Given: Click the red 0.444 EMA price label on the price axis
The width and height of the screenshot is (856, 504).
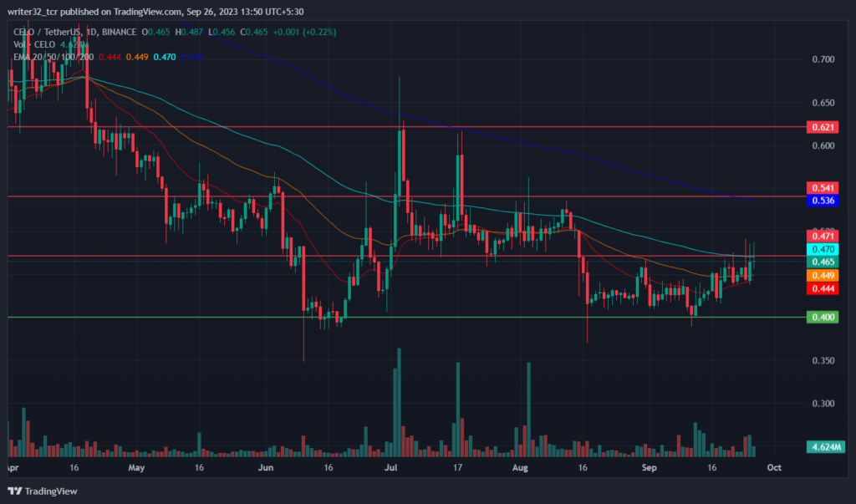Looking at the screenshot, I should coord(823,288).
